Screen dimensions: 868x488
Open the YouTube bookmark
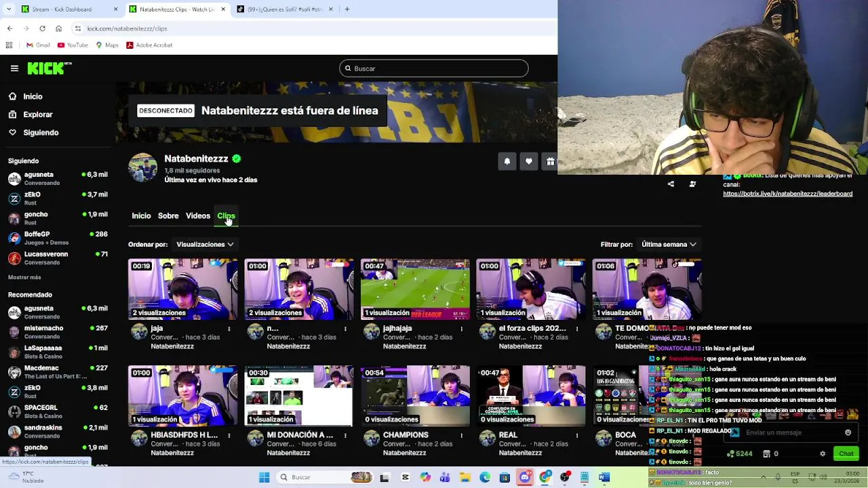coord(73,45)
